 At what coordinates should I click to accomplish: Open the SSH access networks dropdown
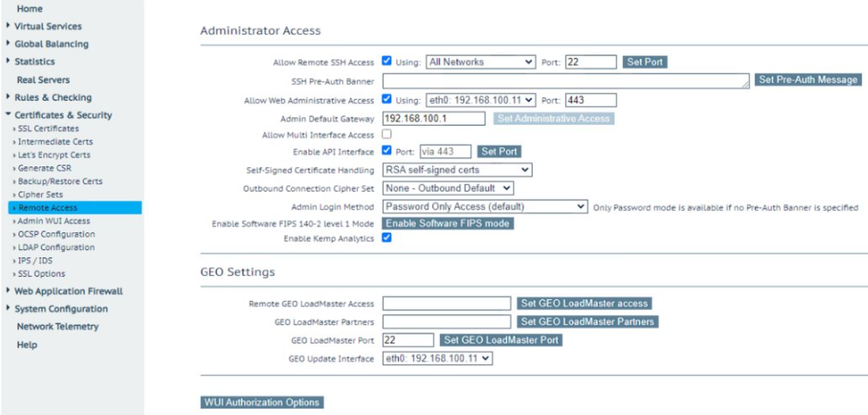[x=480, y=62]
